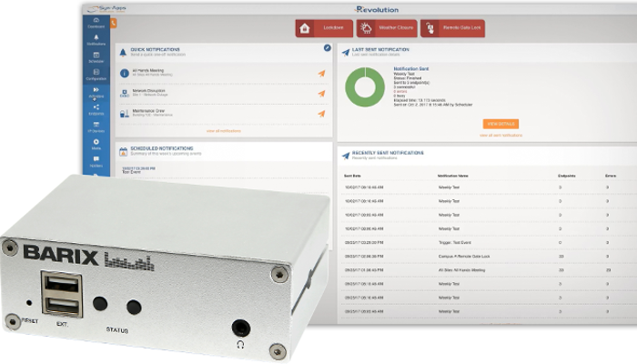This screenshot has height=364, width=637.
Task: Open Endpoints via the share-shaped sidebar icon
Action: pyautogui.click(x=96, y=110)
